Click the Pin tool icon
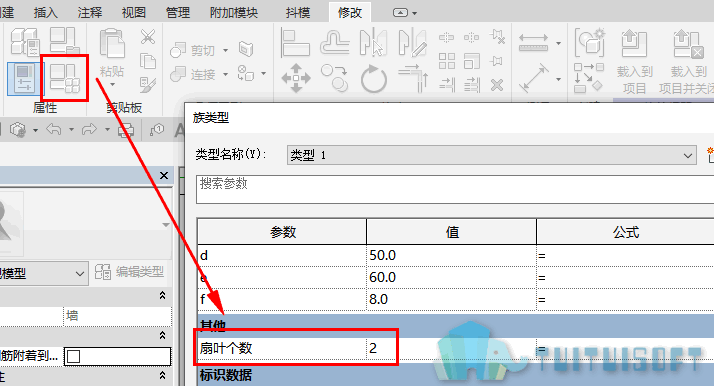Image resolution: width=714 pixels, height=386 pixels. tap(497, 61)
